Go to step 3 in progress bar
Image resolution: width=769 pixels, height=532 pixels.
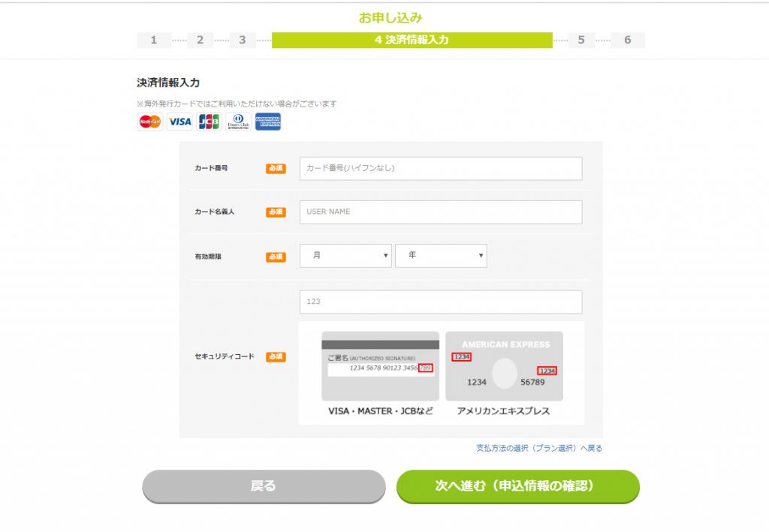click(x=243, y=41)
